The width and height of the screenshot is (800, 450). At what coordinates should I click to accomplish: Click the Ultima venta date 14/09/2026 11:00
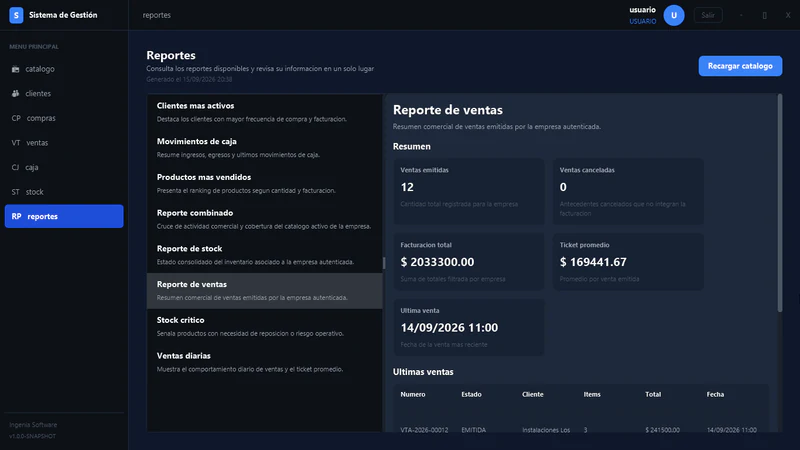click(449, 328)
